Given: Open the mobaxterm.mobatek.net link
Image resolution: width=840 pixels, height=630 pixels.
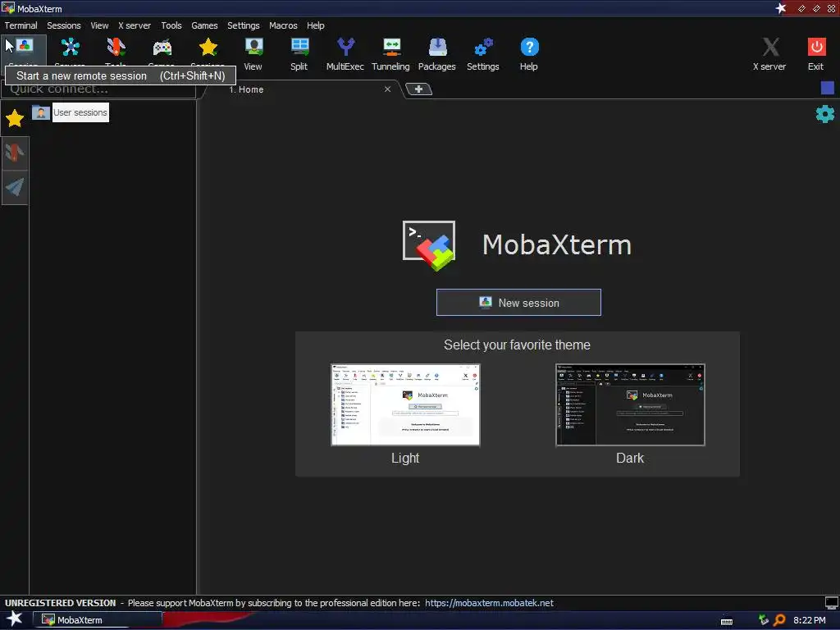Looking at the screenshot, I should (489, 603).
